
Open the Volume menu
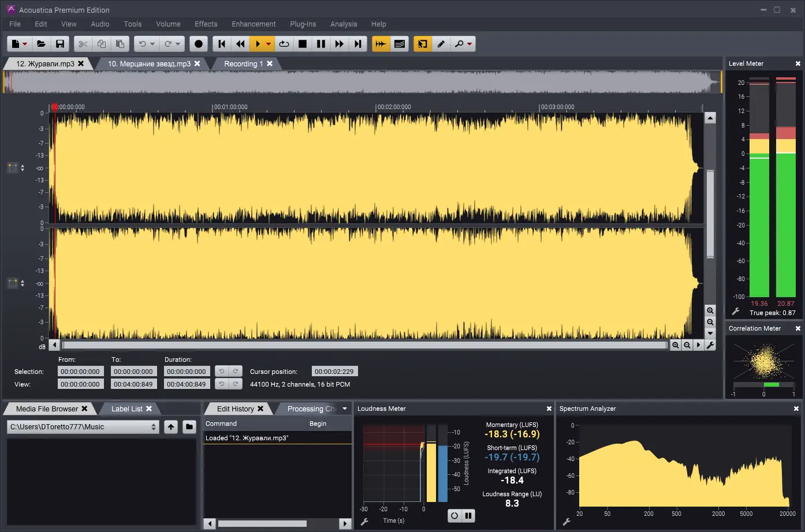[168, 24]
